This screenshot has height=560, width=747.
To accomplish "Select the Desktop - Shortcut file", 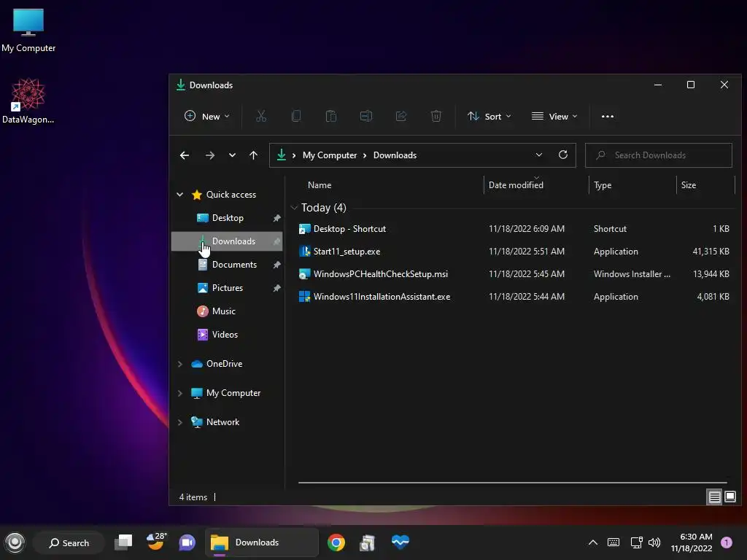I will coord(514,229).
